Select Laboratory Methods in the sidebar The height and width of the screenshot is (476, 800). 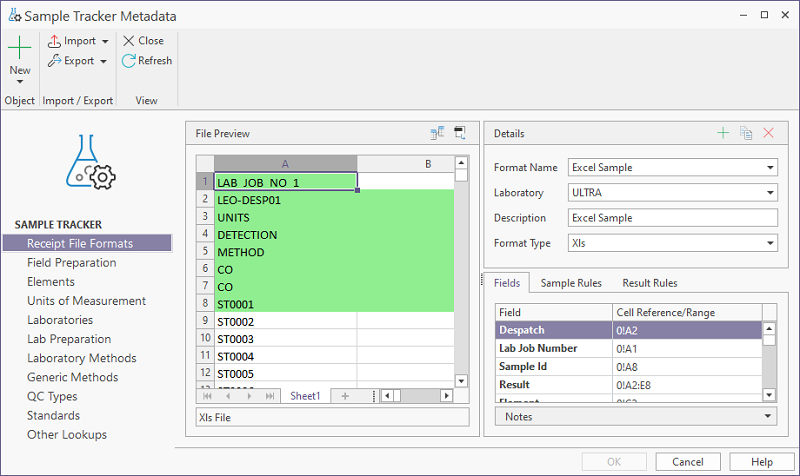coord(82,358)
